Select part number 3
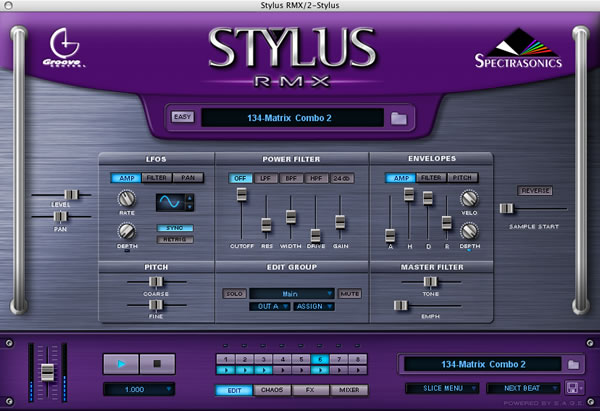 pos(263,359)
